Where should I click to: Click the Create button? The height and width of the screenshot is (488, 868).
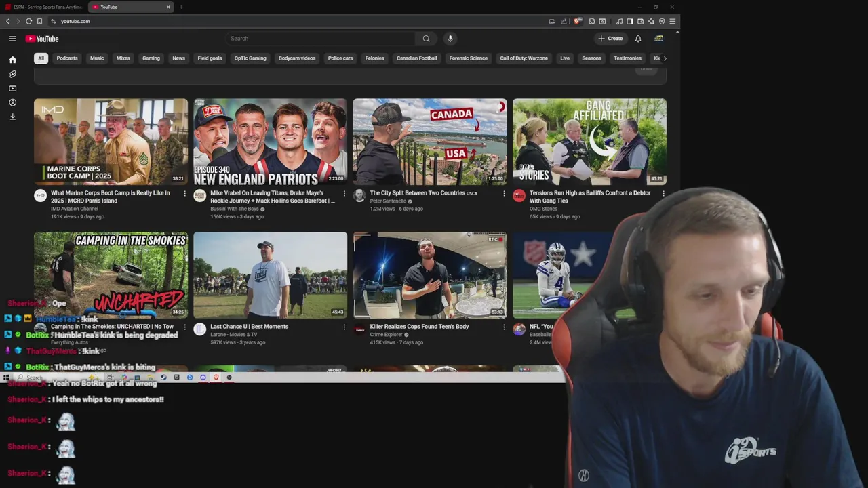(610, 39)
